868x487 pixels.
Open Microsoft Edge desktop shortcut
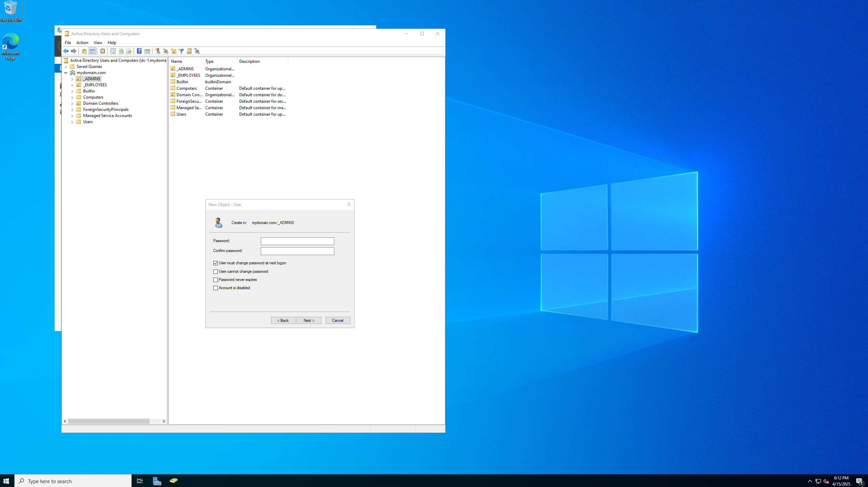(x=11, y=47)
